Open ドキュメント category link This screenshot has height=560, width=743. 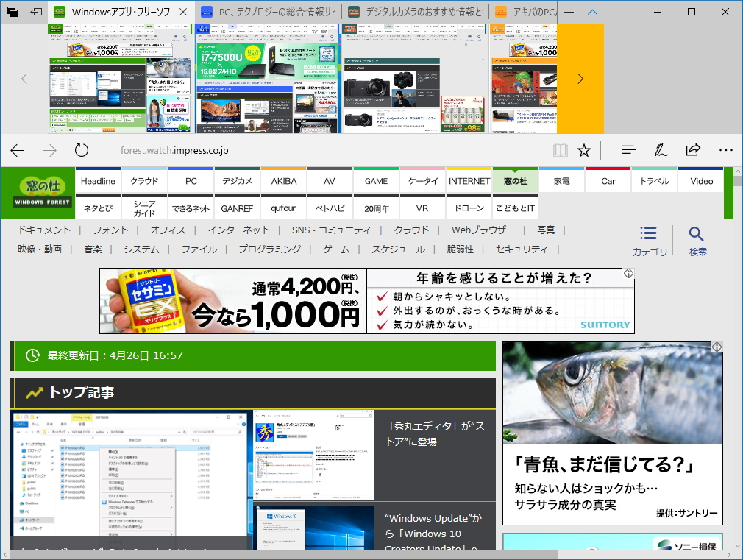coord(45,230)
